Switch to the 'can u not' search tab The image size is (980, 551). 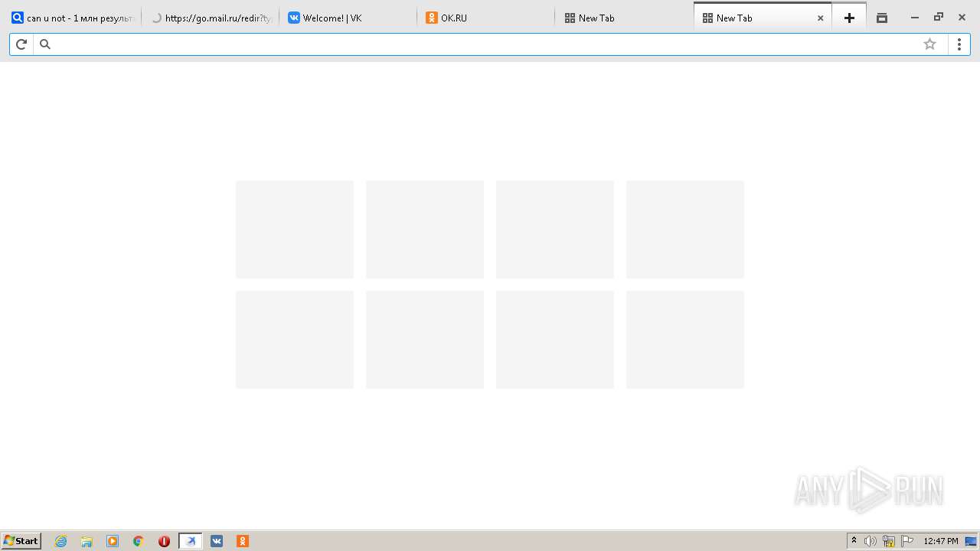[73, 18]
